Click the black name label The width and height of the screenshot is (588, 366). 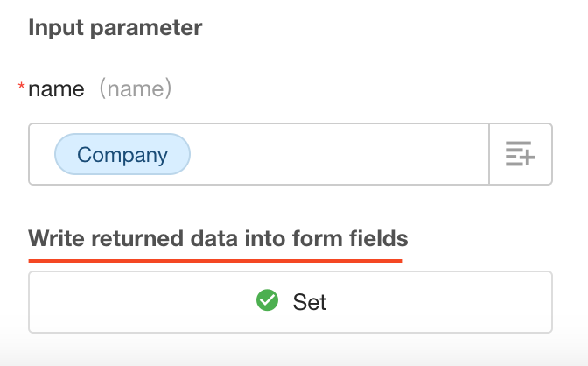tap(56, 88)
